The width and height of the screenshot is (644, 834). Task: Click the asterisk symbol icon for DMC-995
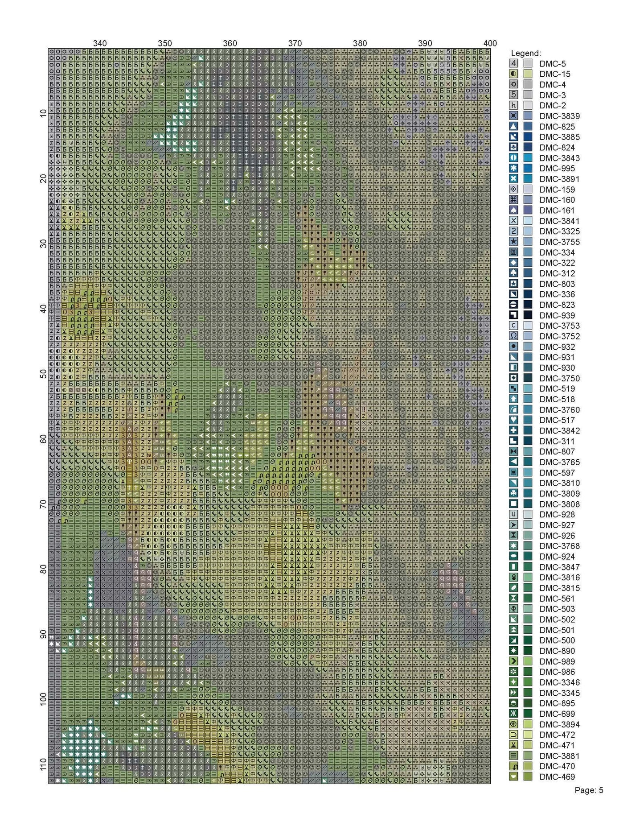[514, 169]
